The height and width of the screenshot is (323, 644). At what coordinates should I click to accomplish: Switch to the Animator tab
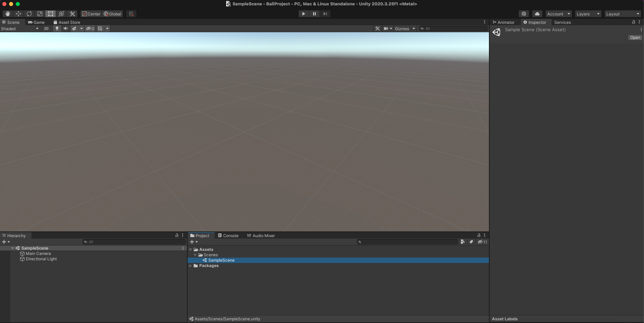(504, 22)
